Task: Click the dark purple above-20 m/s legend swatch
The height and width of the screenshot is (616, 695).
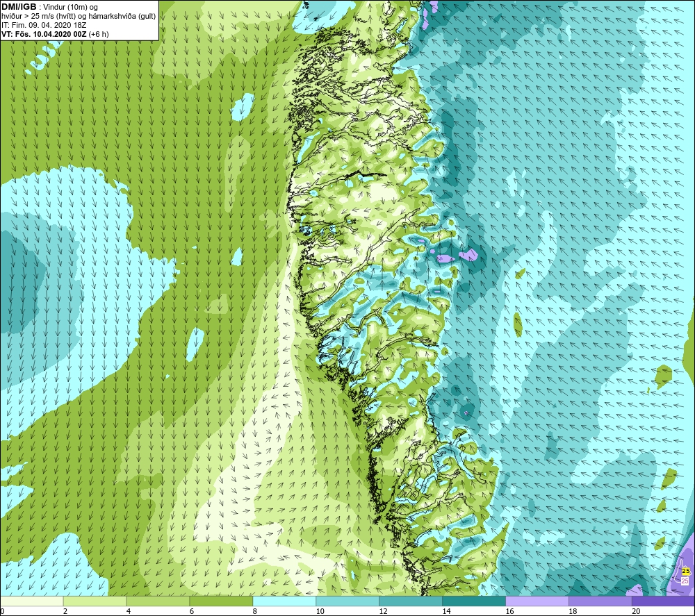Action: click(664, 601)
